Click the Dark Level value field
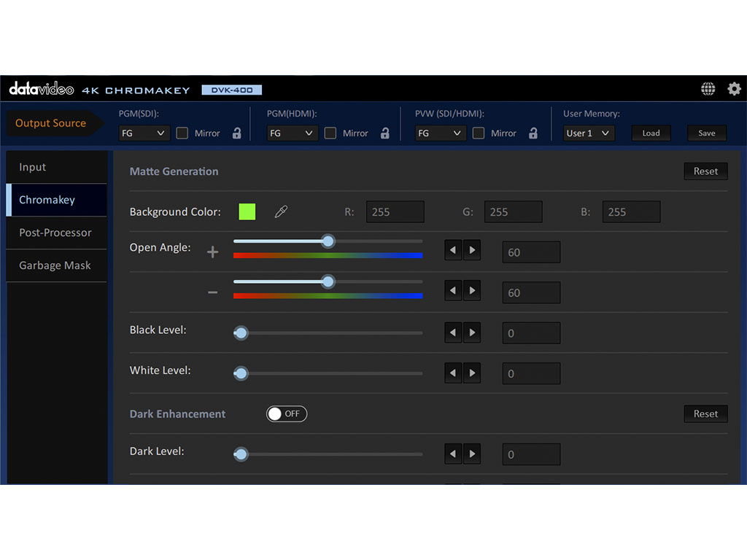The height and width of the screenshot is (560, 747). 531,454
